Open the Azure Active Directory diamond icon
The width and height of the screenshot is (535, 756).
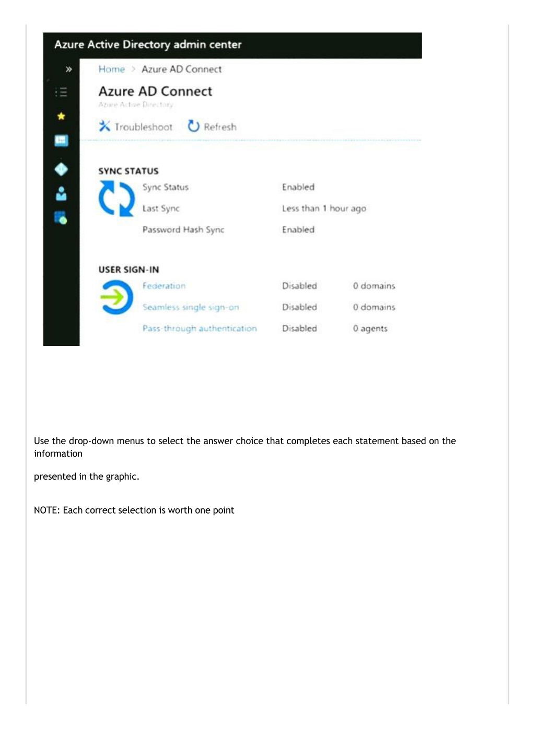click(61, 169)
